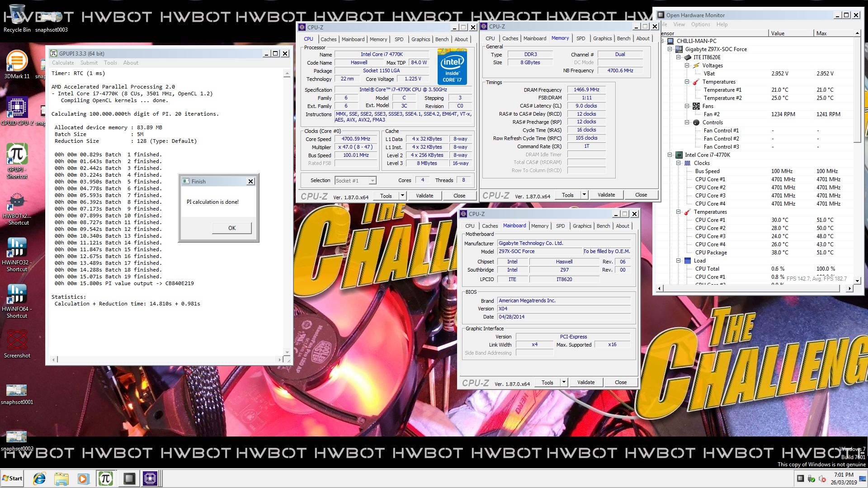Screen dimensions: 868x488
Task: Collapse the CHILLI-MAN-PC tree node
Action: [x=662, y=41]
